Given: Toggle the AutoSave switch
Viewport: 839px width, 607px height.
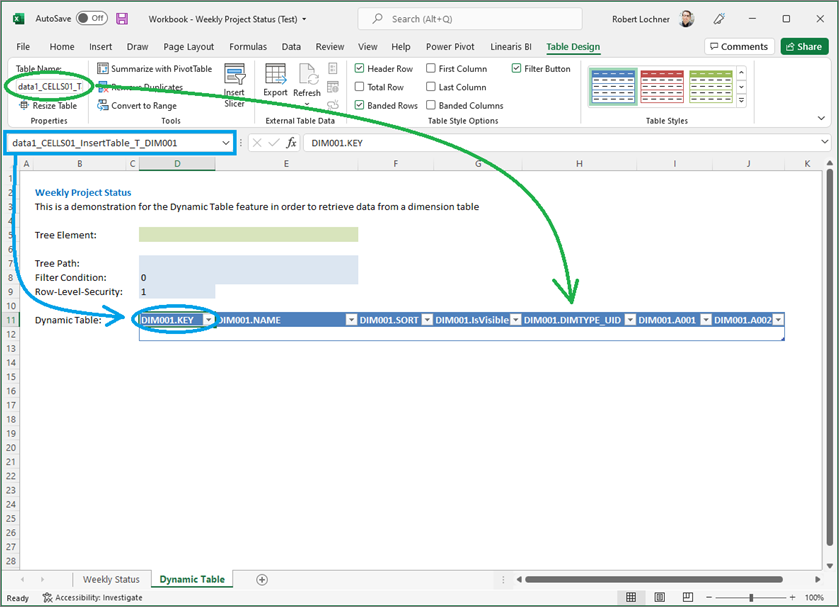Looking at the screenshot, I should 91,18.
